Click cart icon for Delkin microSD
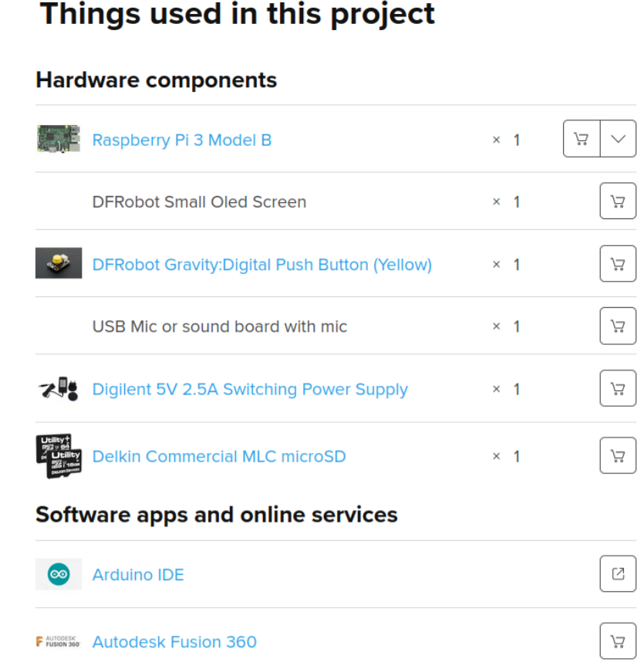This screenshot has width=644, height=669. [x=618, y=456]
